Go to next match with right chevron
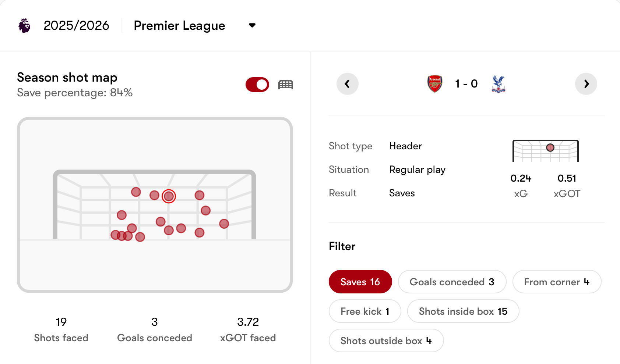This screenshot has height=364, width=620. point(586,84)
